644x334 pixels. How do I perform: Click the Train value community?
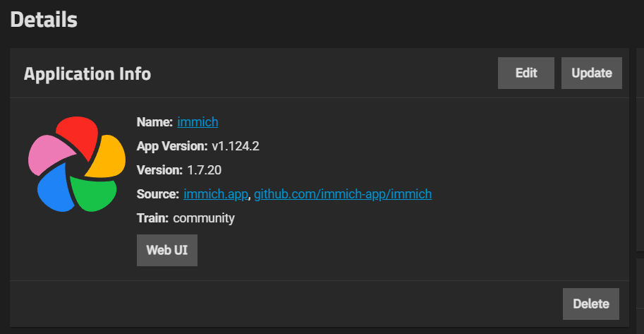tap(204, 218)
